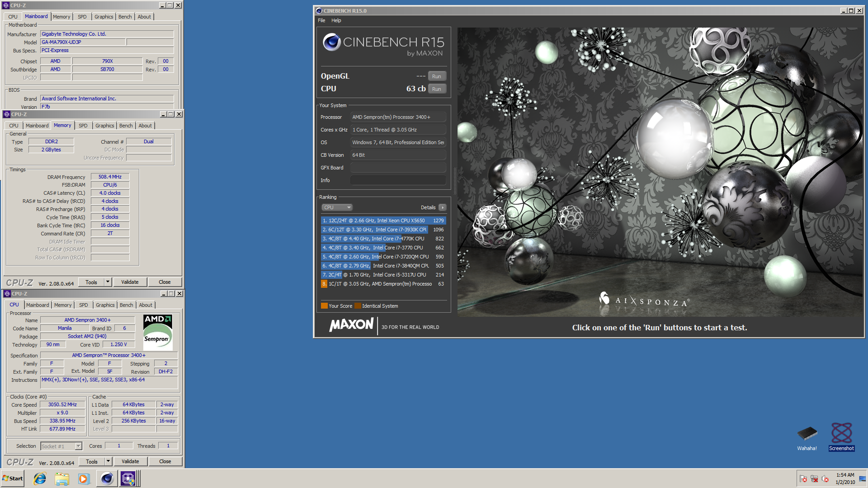
Task: Select ranking row Intel Core i7-3930K
Action: [x=383, y=230]
